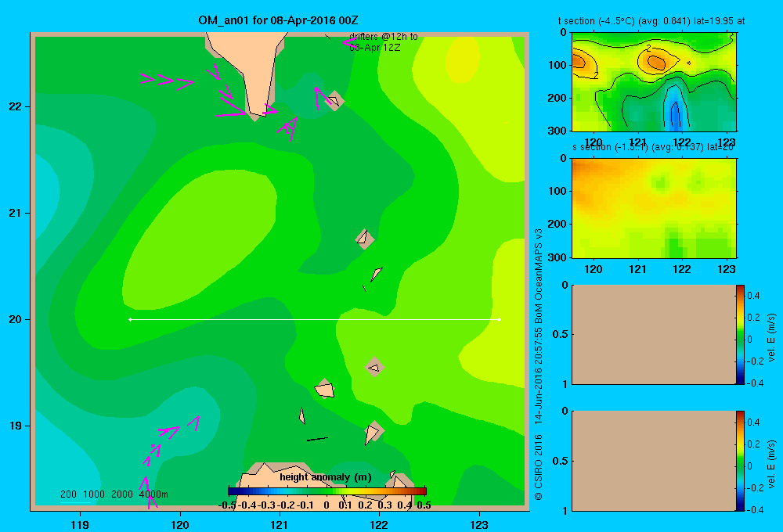
Task: Click the '200 1000 2000 4000m' depth scale legend
Action: [114, 494]
